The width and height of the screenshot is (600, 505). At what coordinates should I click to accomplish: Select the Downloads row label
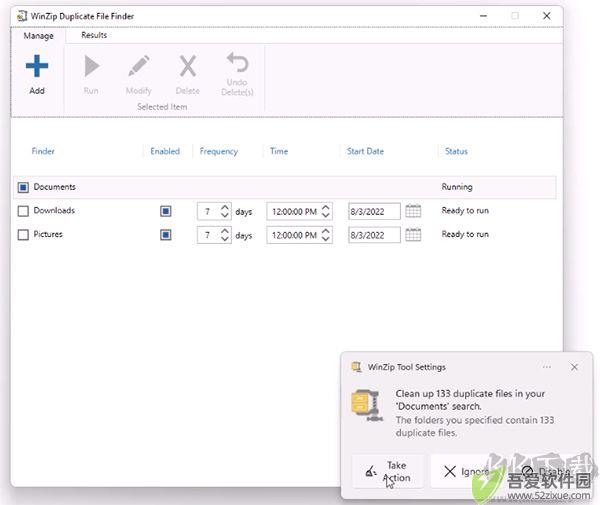[x=54, y=210]
